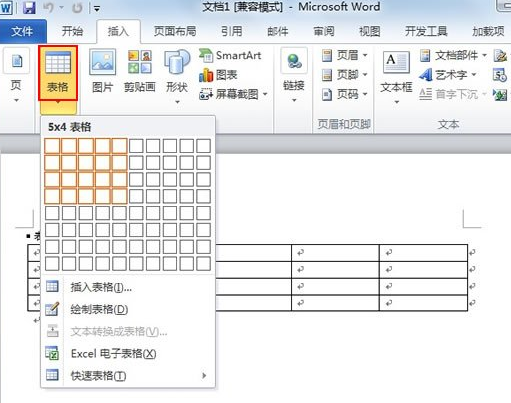Expand the Undo history dropdown arrow
Screen dimensions: 511x403
pos(62,8)
